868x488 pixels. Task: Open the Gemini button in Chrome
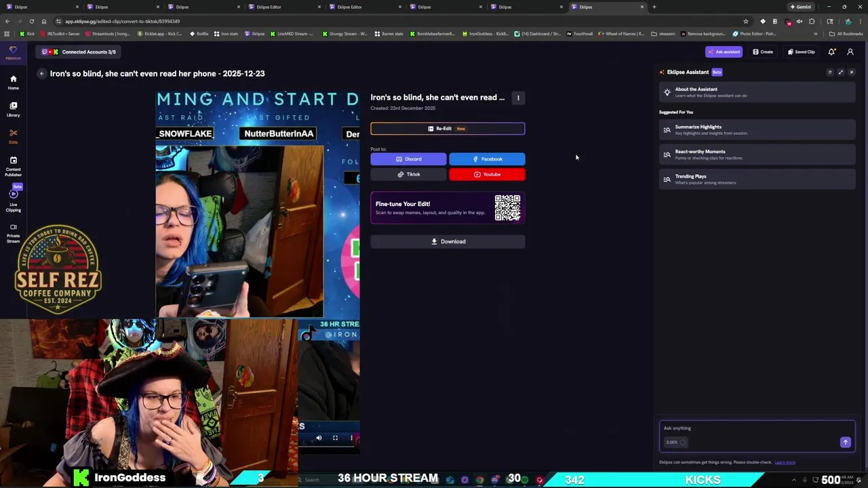pos(800,7)
